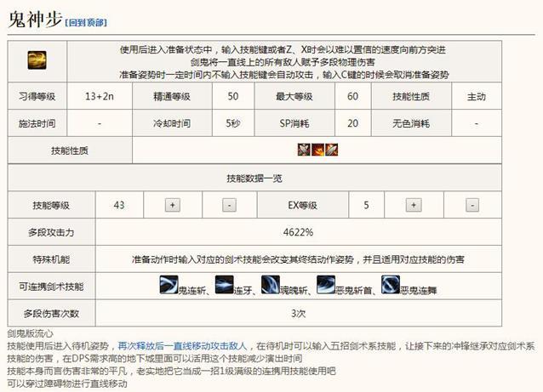The width and height of the screenshot is (543, 392).
Task: Click the 鬼神步 skill icon
Action: tap(37, 60)
